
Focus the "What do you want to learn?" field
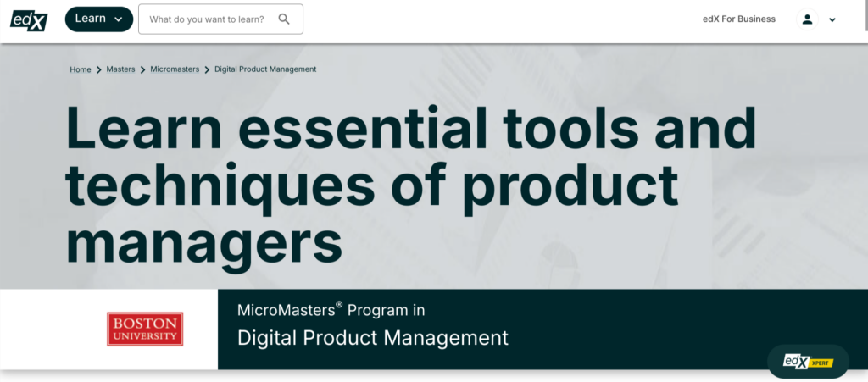[206, 19]
